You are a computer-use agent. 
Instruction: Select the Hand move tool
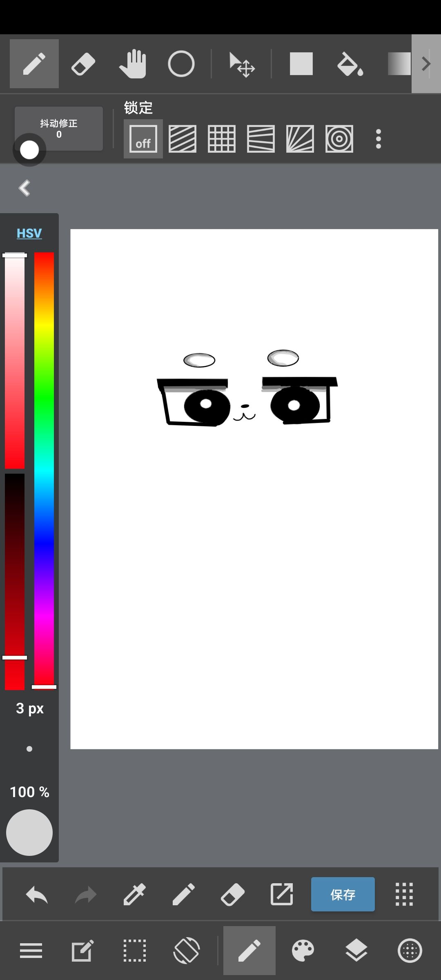pyautogui.click(x=132, y=64)
